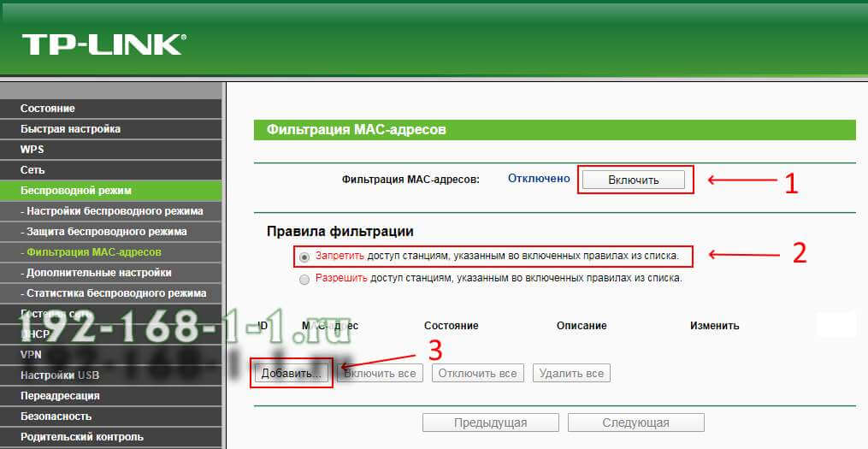Click the TP-LINK logo
The width and height of the screenshot is (868, 449).
103,45
